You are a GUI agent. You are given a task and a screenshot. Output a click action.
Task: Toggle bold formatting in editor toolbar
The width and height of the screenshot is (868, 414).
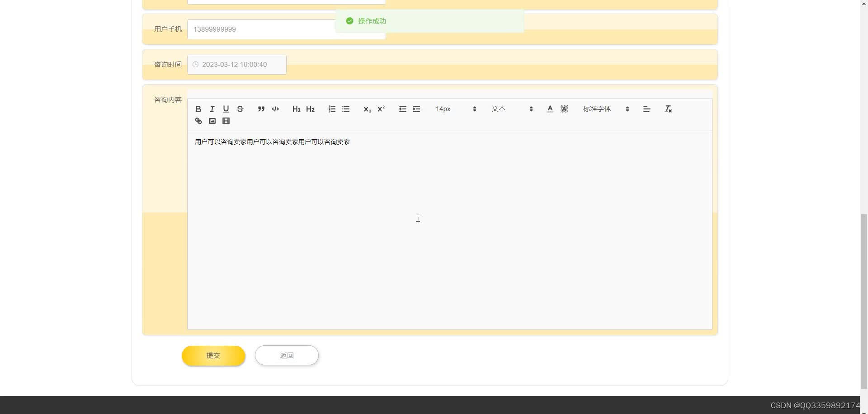[198, 109]
